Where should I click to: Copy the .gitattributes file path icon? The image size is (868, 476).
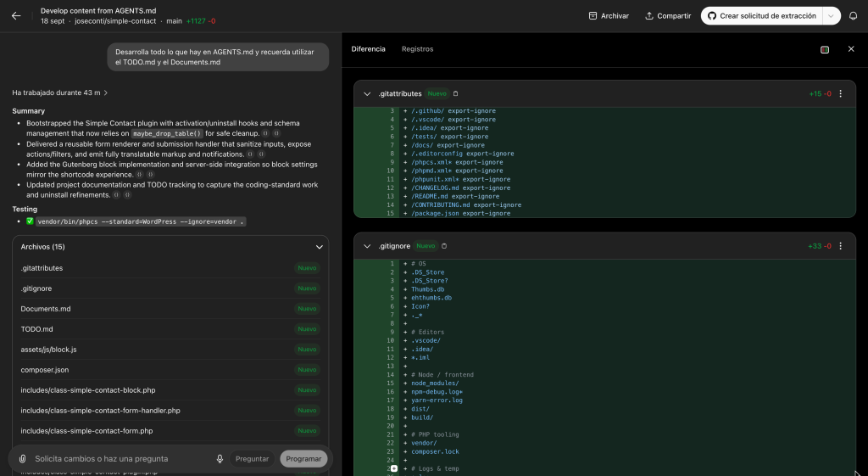coord(455,93)
